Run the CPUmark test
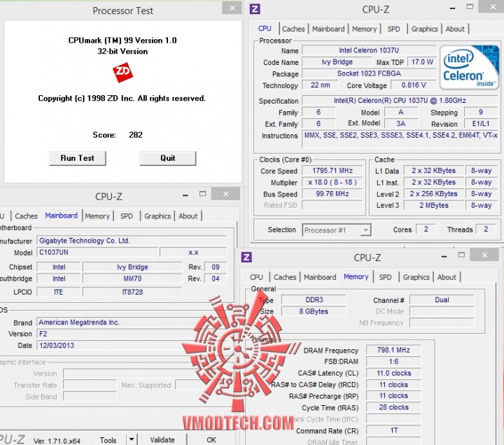The image size is (504, 445). click(78, 158)
